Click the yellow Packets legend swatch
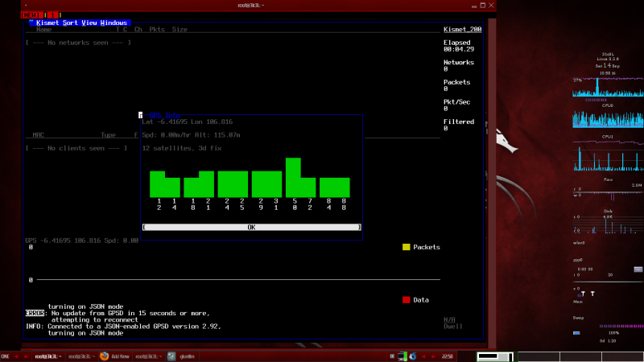The image size is (644, 362). (407, 247)
